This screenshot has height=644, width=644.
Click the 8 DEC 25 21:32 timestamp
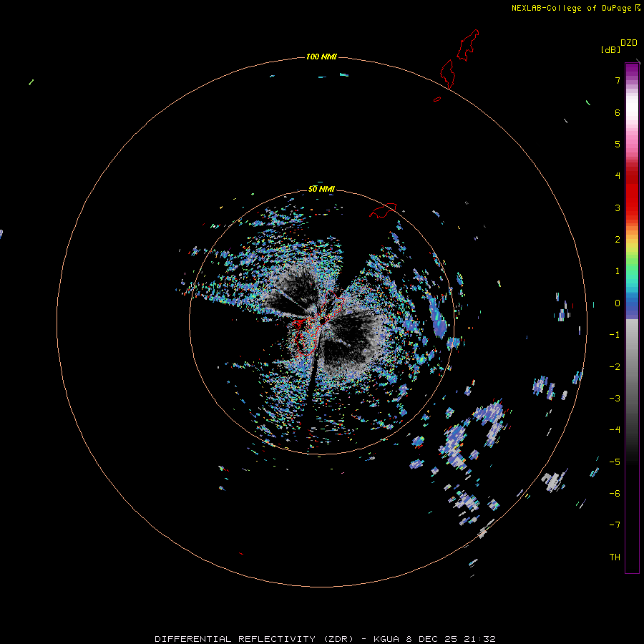[451, 639]
